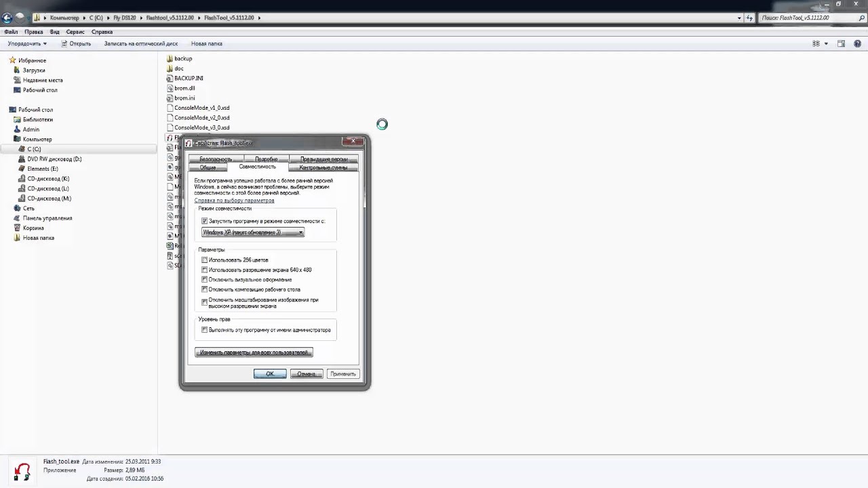Check 'Отключить визуальное оформление' option

[204, 279]
